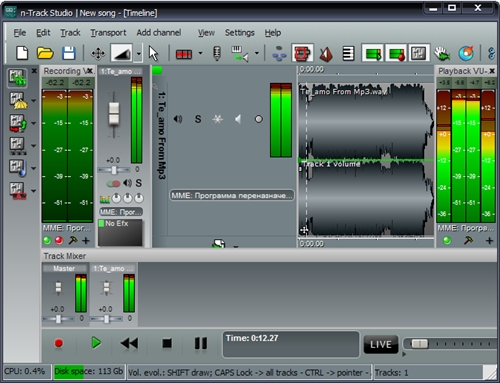
Task: Open the File menu
Action: 19,33
